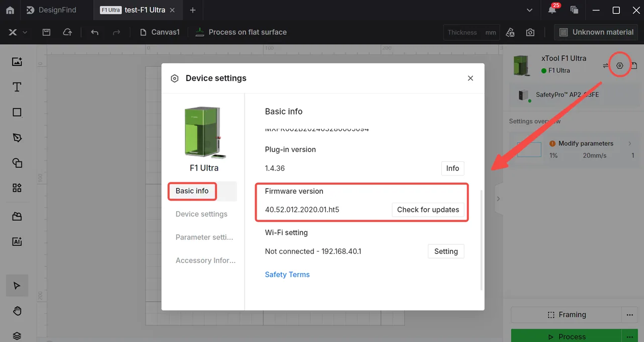Add a new tab with plus icon
644x342 pixels.
pos(193,10)
